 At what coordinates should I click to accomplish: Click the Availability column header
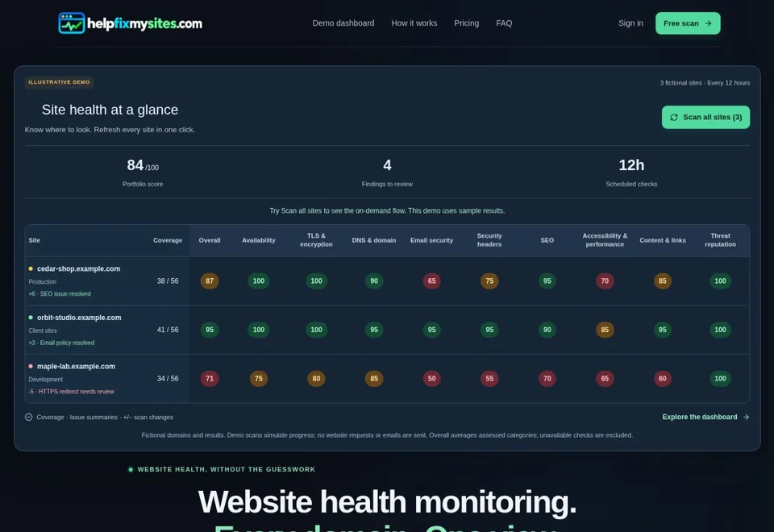coord(259,240)
